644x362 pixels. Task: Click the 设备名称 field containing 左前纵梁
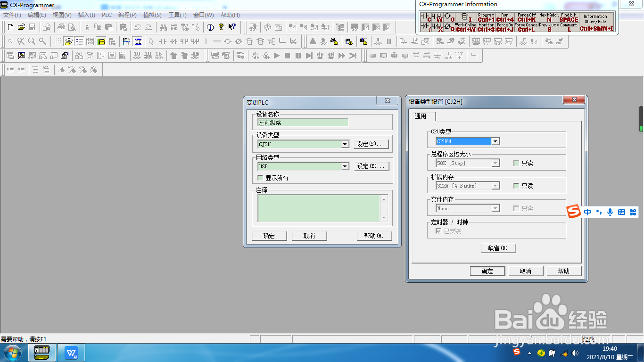click(x=303, y=123)
